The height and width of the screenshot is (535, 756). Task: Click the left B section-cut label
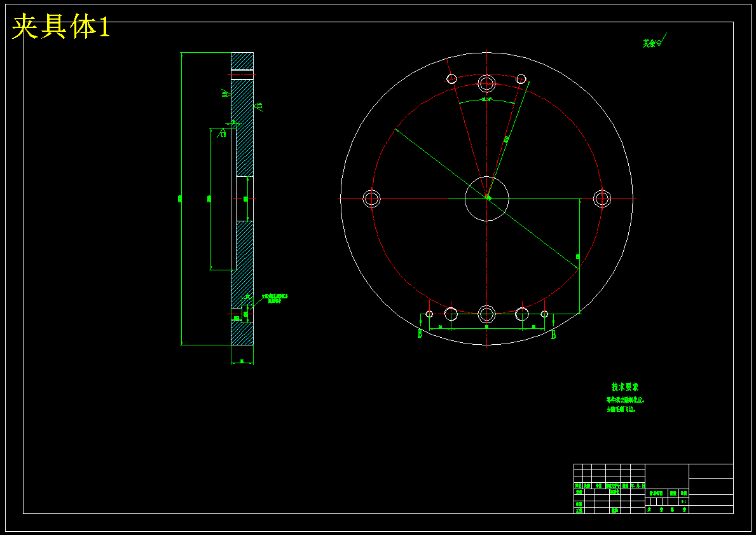[x=420, y=334]
